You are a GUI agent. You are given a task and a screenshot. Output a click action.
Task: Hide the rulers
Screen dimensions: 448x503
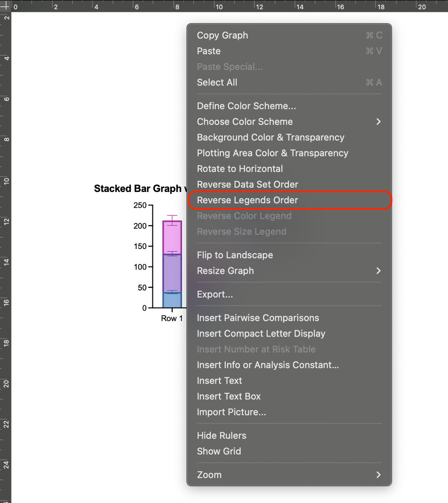click(x=221, y=436)
